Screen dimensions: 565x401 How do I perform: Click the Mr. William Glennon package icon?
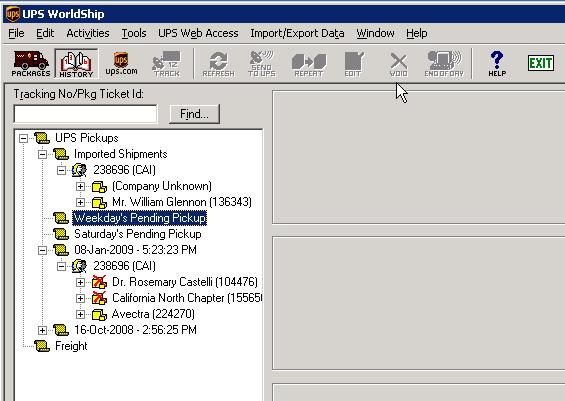click(99, 202)
